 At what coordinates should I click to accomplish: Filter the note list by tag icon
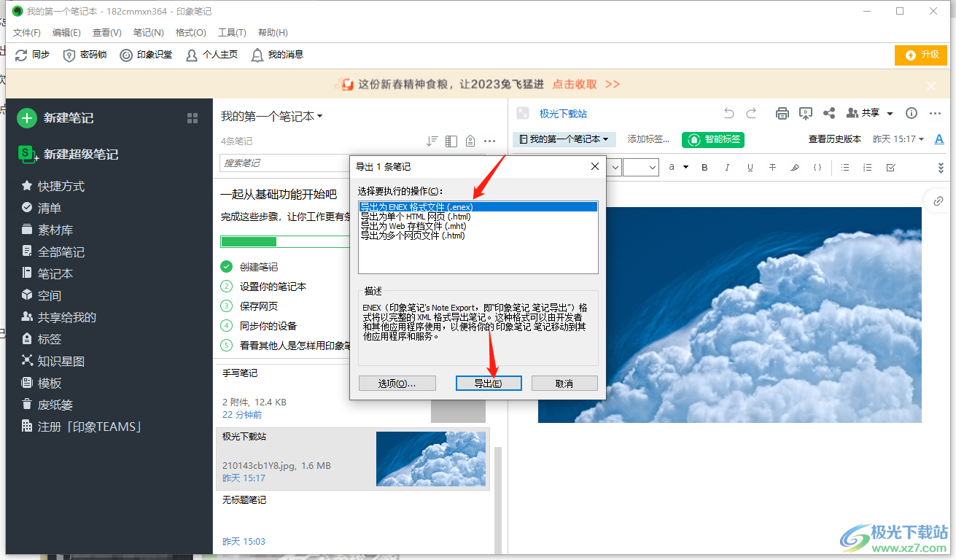pos(470,141)
